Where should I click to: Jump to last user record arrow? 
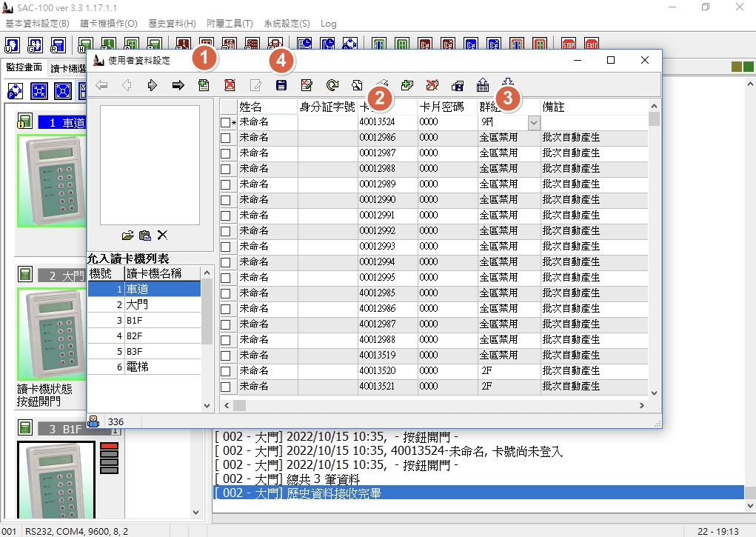pos(178,85)
